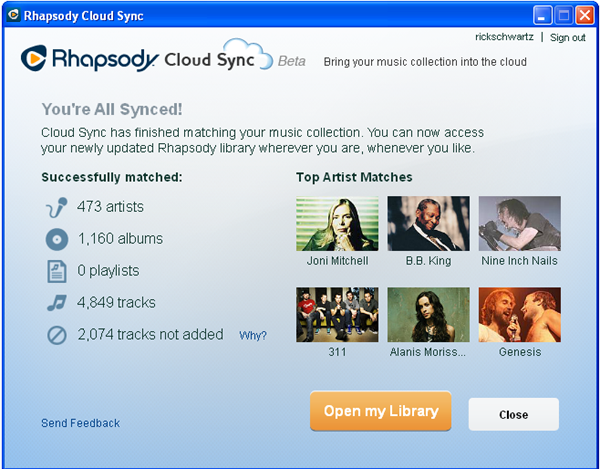Click the Sign out link
The width and height of the screenshot is (600, 469).
point(567,37)
